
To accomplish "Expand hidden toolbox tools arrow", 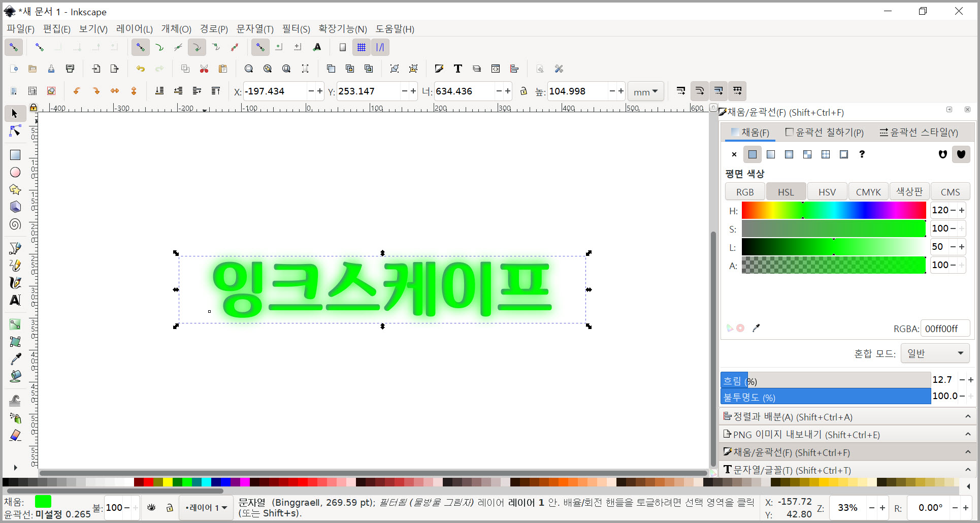I will [15, 468].
